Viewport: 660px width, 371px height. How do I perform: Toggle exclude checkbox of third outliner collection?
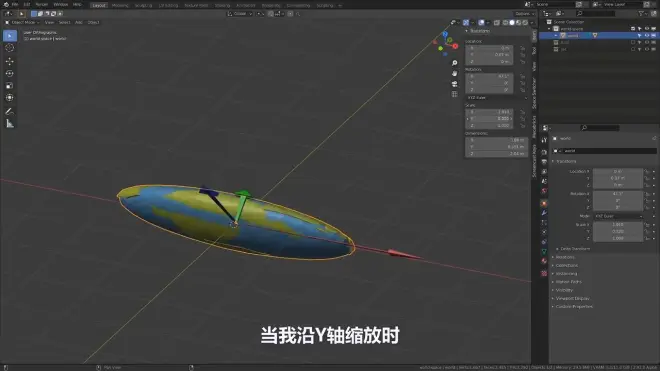(633, 43)
